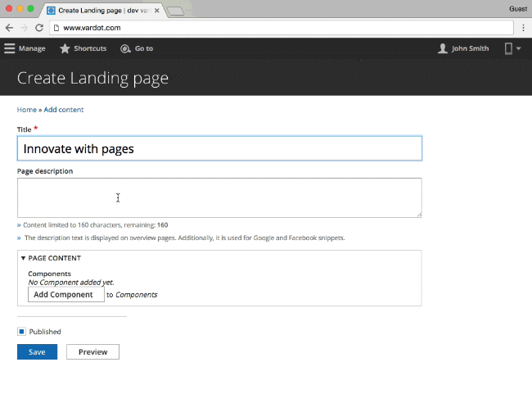Reload the page with the refresh icon
The image size is (532, 394).
click(39, 27)
